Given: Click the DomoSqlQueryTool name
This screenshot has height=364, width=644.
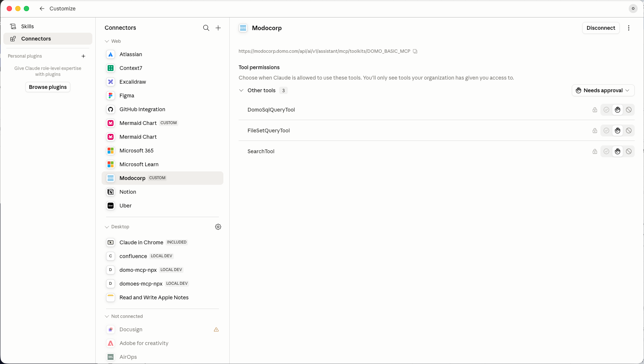Looking at the screenshot, I should click(x=271, y=110).
